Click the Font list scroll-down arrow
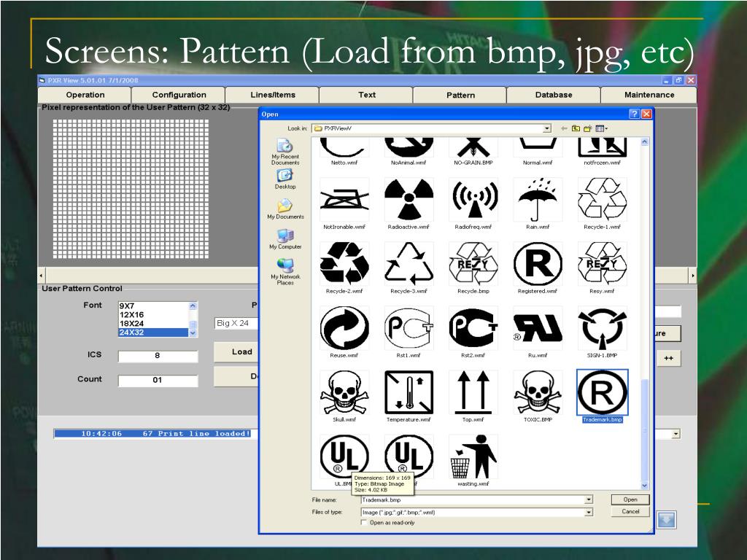The height and width of the screenshot is (560, 747). pos(193,333)
